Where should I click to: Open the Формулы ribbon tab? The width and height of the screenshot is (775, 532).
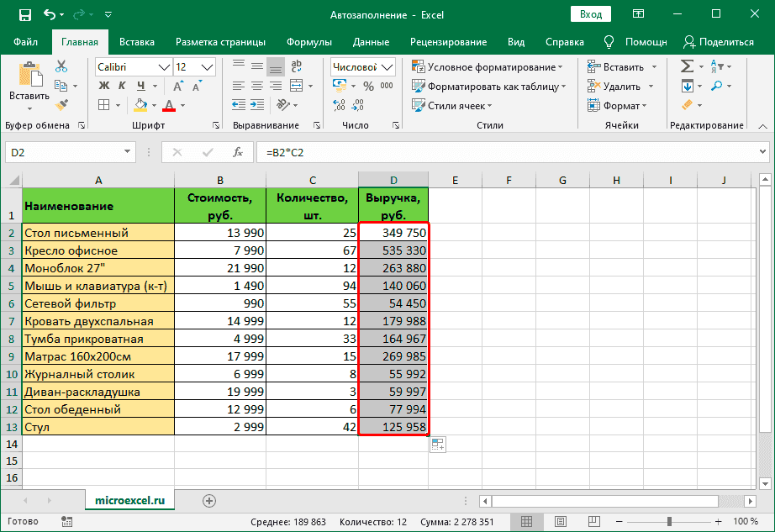308,42
